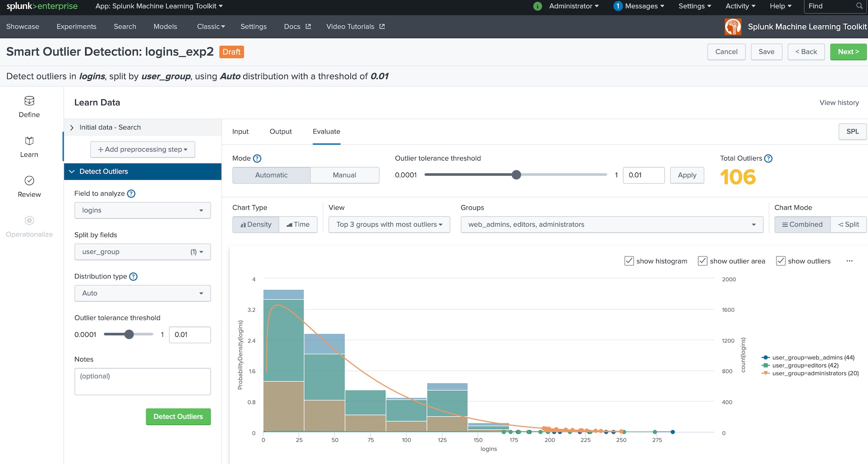Click the Distribution type help icon
The image size is (868, 464).
[x=133, y=277]
